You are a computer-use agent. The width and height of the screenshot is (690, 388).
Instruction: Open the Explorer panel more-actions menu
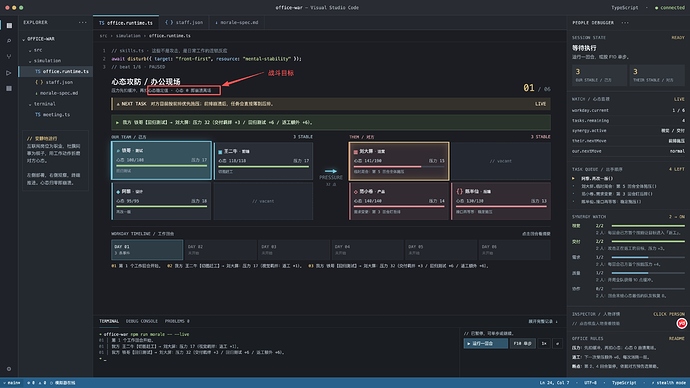(x=83, y=22)
